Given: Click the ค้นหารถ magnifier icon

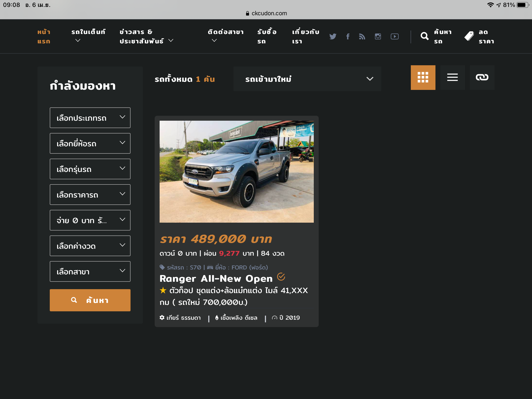Looking at the screenshot, I should (425, 36).
